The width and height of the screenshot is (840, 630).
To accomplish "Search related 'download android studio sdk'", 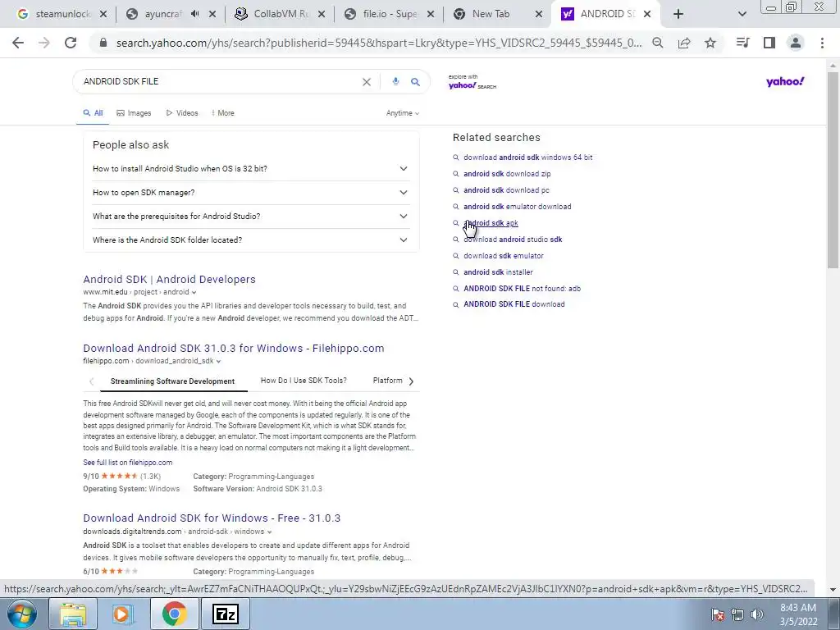I will 513,240.
